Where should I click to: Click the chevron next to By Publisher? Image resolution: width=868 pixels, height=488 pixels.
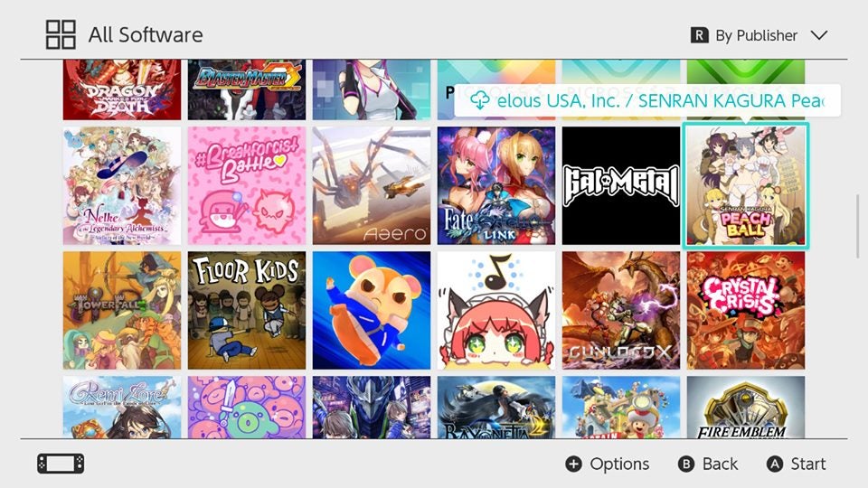click(x=819, y=35)
